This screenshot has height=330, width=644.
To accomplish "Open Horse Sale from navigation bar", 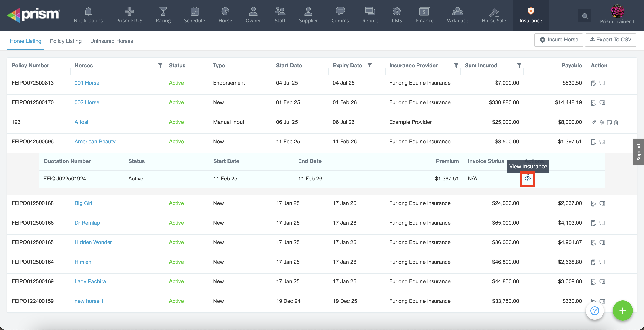I will [494, 15].
